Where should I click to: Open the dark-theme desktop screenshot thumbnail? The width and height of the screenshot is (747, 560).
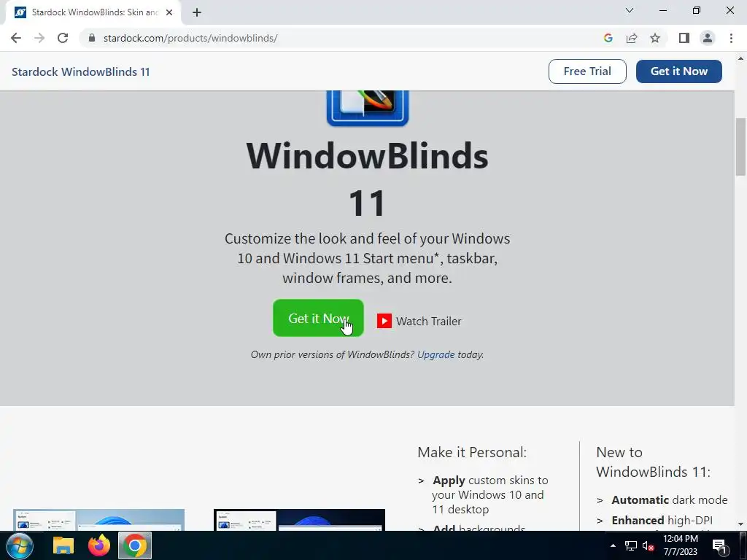tap(299, 520)
